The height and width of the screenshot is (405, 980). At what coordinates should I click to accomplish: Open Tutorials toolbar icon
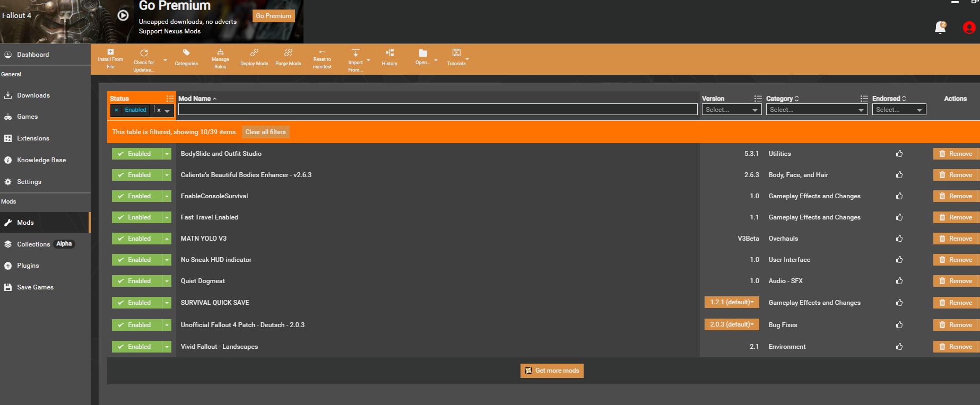coord(456,52)
